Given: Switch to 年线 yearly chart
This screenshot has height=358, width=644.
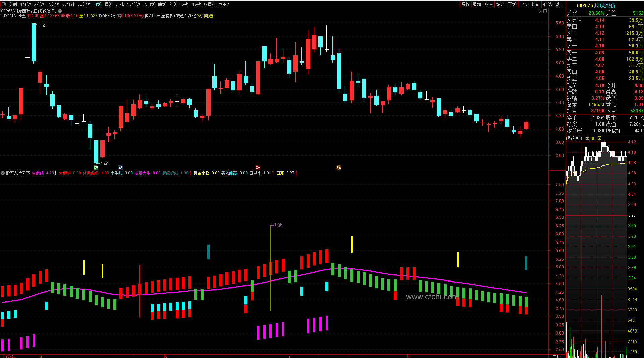Looking at the screenshot, I should [x=174, y=4].
